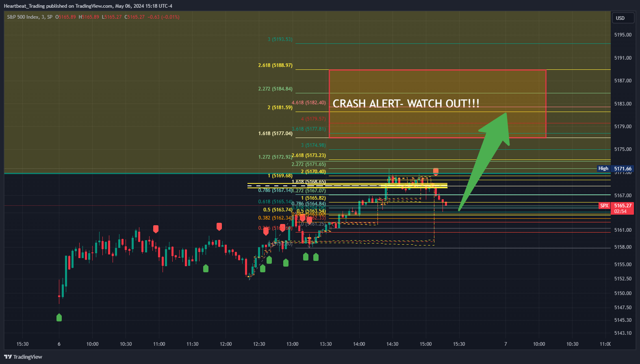Click the 5158.00 price axis label
640x364 pixels.
point(623,247)
